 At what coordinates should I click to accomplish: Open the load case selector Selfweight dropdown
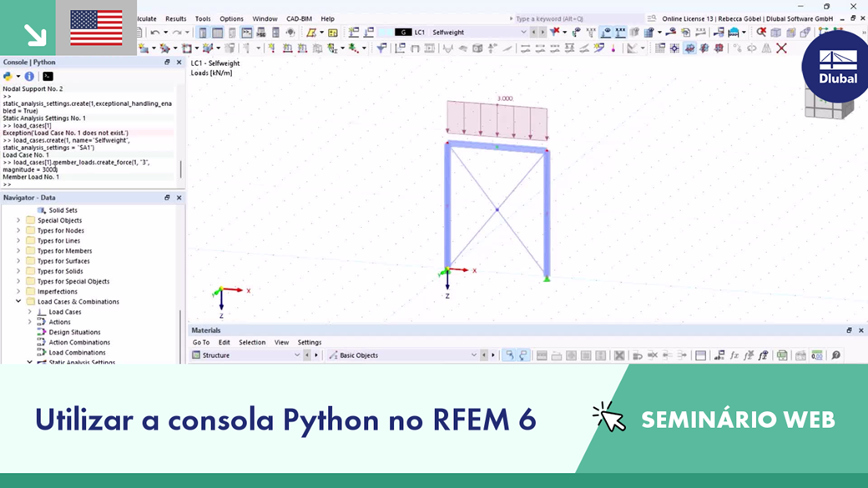click(x=523, y=33)
